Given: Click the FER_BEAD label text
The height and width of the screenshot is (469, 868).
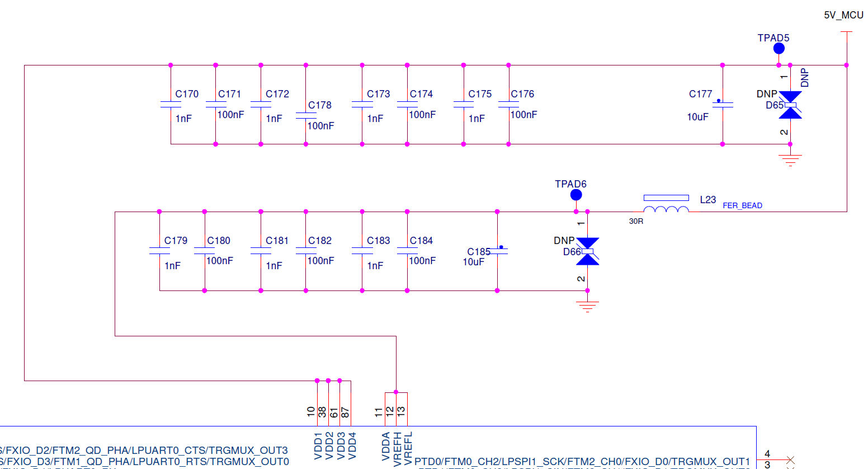Looking at the screenshot, I should click(742, 205).
